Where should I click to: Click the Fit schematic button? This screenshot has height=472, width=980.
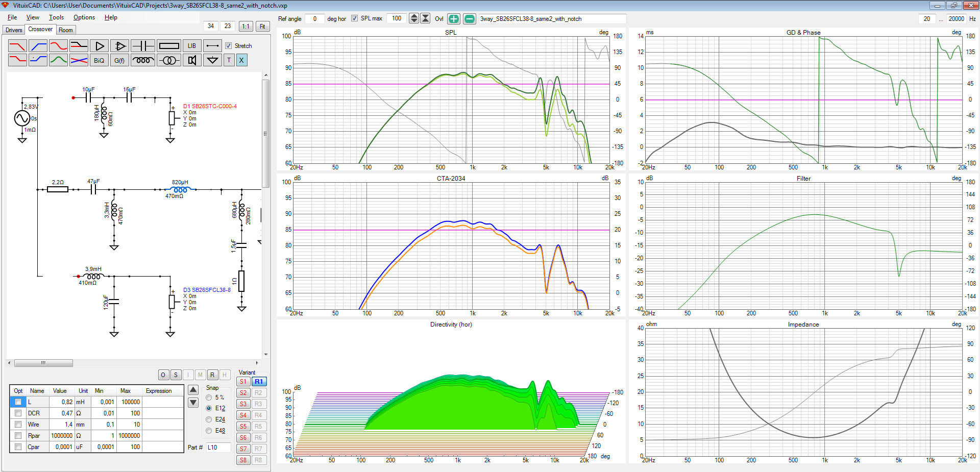262,26
